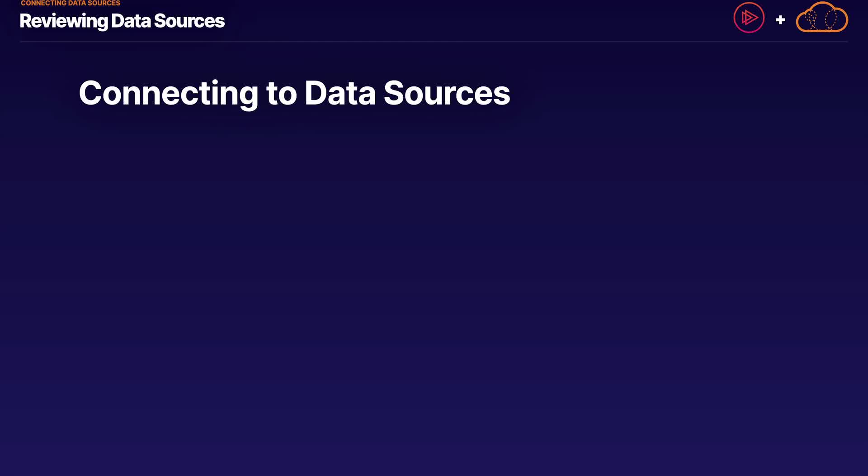
Task: Click the orange word 'SOURCES' at the top
Action: (x=104, y=3)
